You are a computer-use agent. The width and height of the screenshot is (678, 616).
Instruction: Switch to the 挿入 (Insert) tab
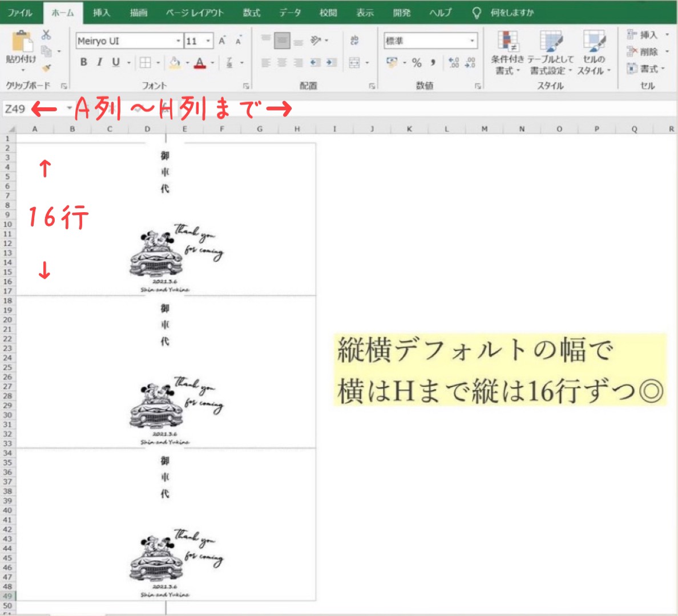(x=101, y=13)
